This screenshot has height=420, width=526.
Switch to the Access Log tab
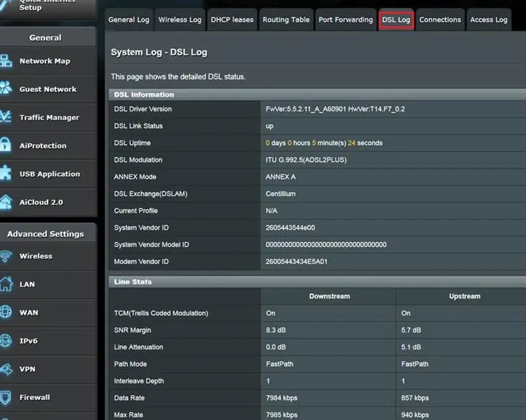[488, 20]
